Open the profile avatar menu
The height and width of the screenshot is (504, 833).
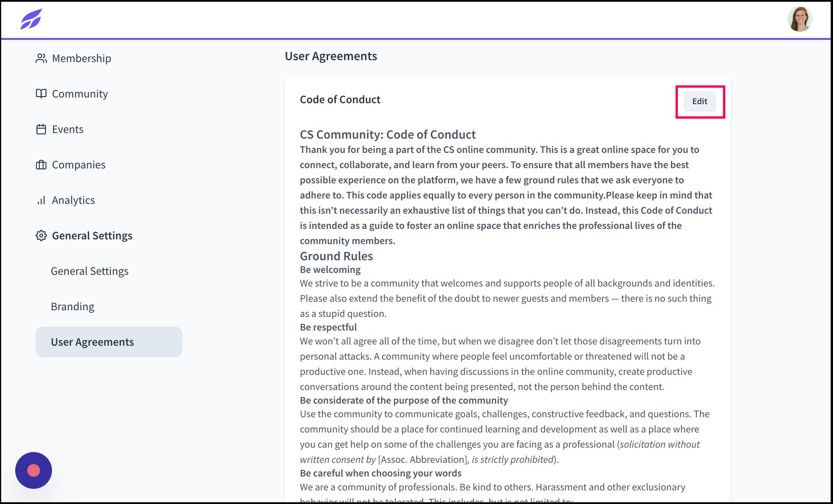(800, 19)
